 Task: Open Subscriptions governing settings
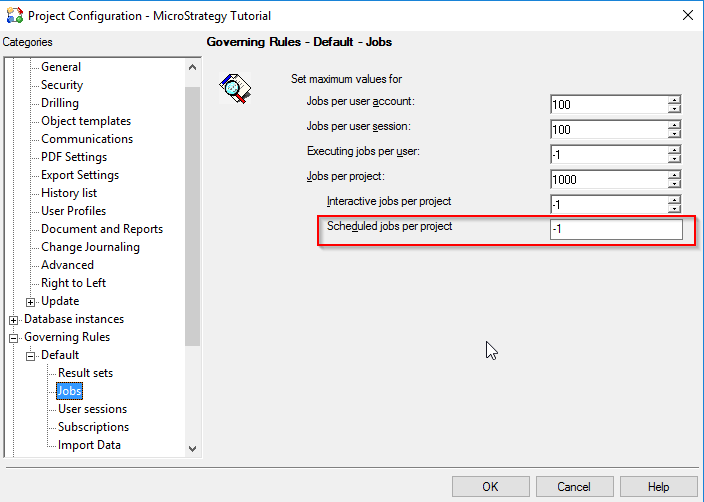coord(93,427)
